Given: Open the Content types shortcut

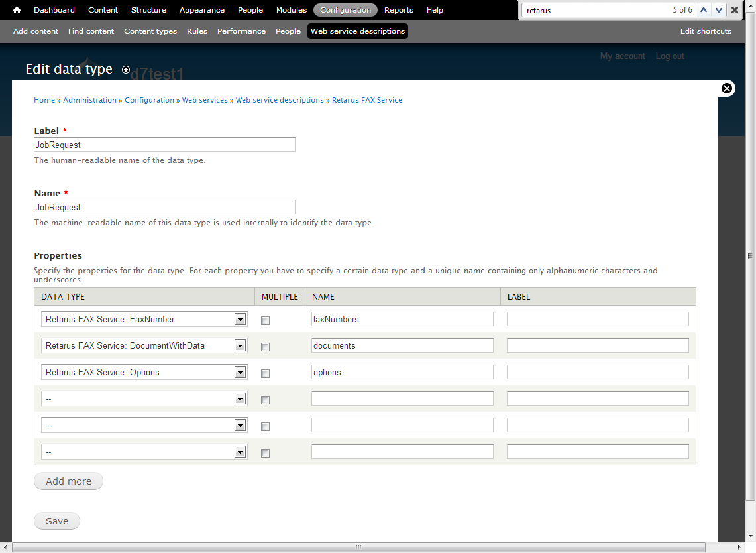Looking at the screenshot, I should click(150, 31).
